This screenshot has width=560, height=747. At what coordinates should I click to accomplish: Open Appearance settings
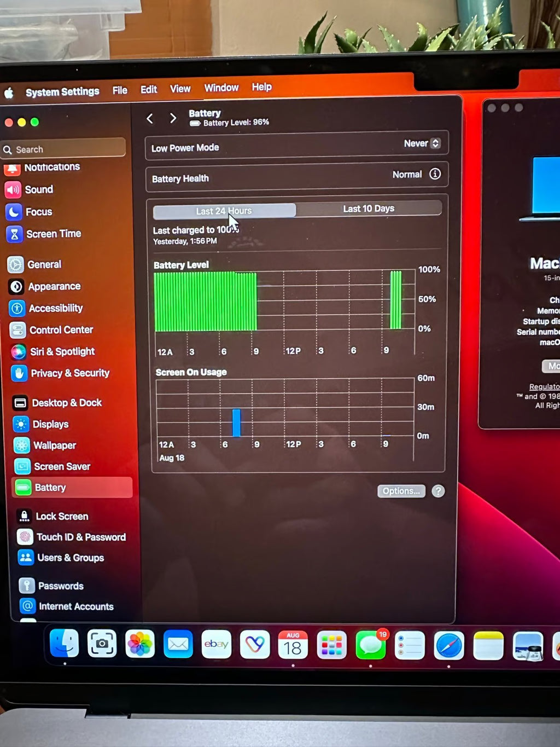click(x=54, y=286)
